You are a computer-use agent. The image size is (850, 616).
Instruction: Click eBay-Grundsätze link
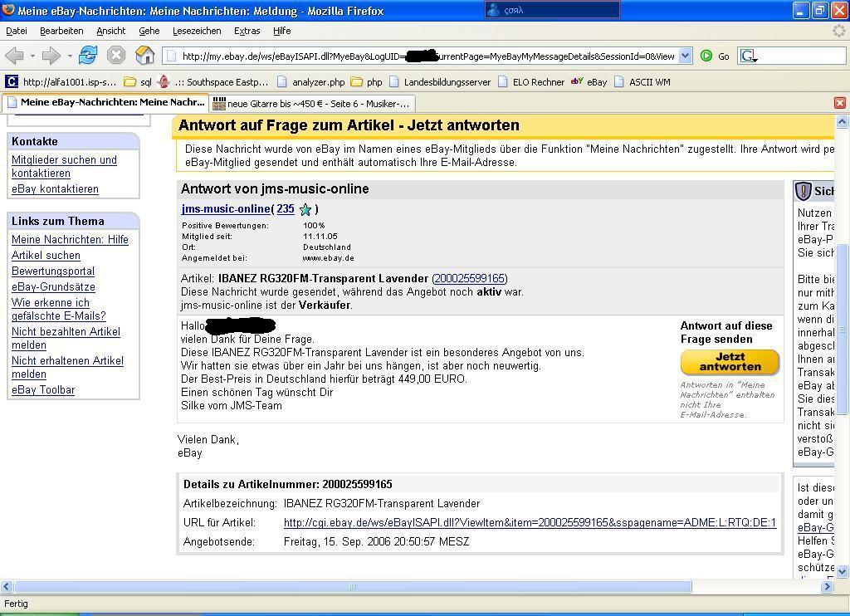(x=53, y=286)
